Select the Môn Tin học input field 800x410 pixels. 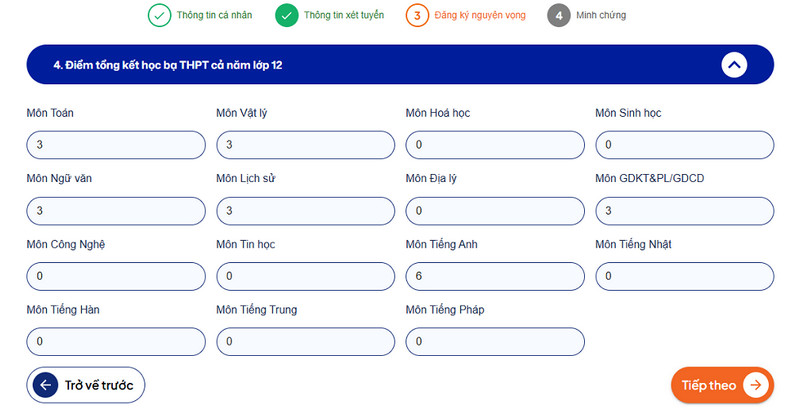[306, 276]
